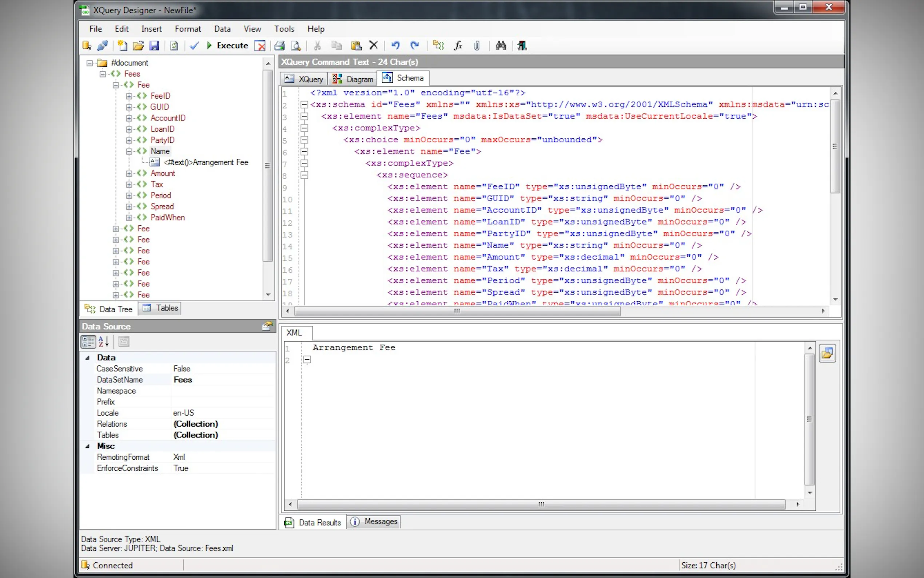
Task: Collapse the Misc property category
Action: pos(87,446)
